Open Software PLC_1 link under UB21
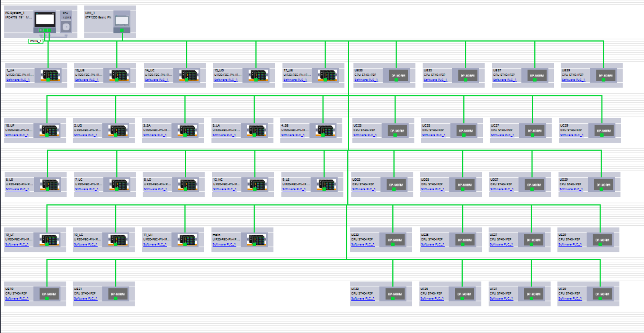644x333 pixels. (x=85, y=298)
